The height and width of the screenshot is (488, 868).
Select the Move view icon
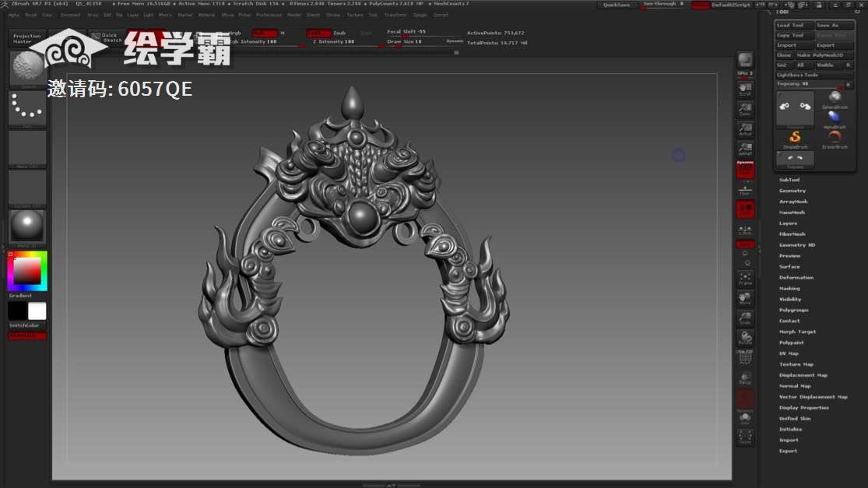tap(745, 299)
